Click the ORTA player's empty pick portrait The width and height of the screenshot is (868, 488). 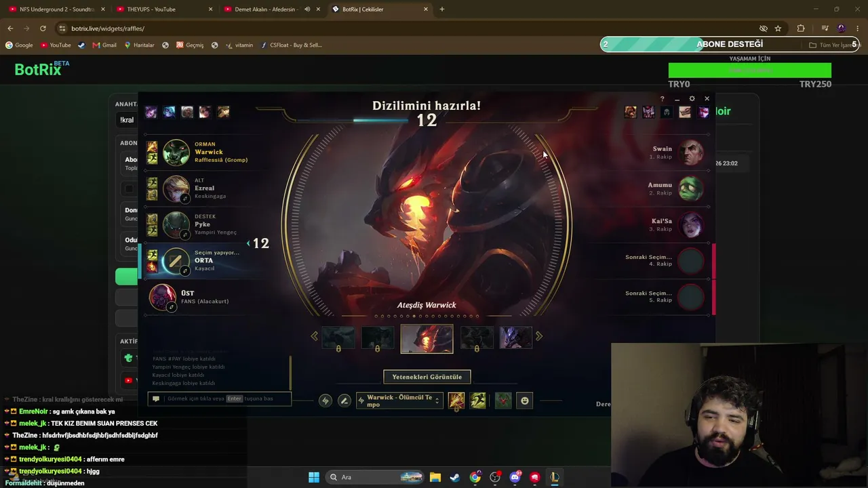(x=176, y=261)
